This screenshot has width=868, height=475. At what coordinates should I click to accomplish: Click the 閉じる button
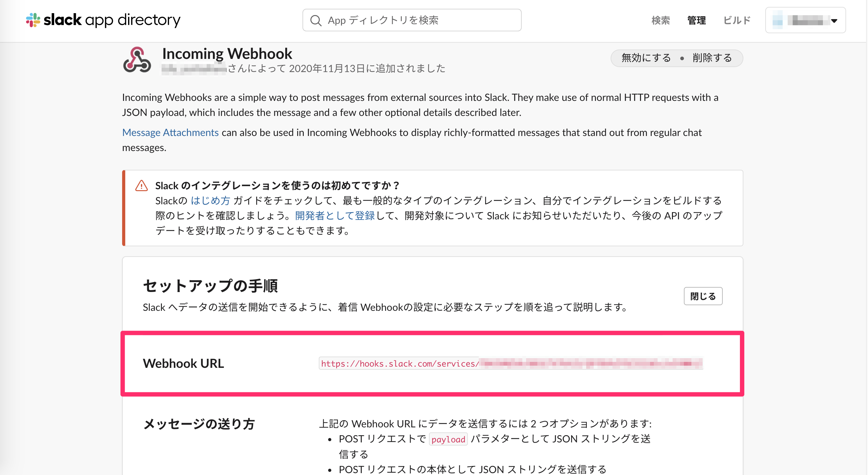coord(703,296)
